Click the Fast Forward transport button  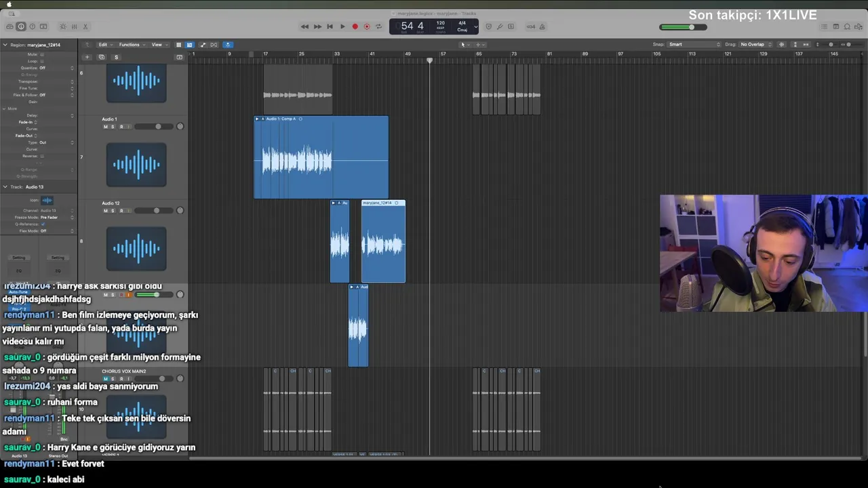[317, 26]
